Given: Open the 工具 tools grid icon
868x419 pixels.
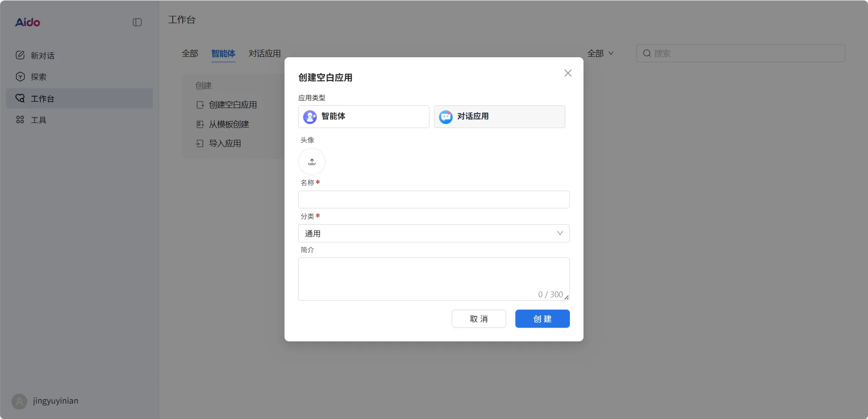Looking at the screenshot, I should tap(20, 119).
